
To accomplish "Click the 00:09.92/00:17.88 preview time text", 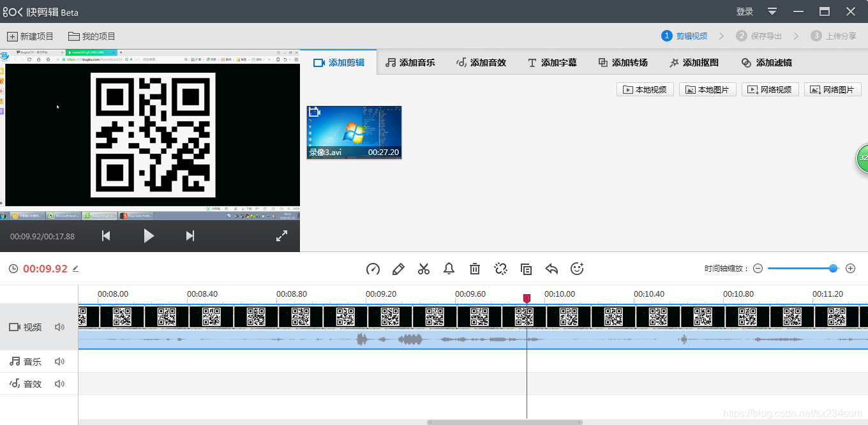I will (x=42, y=236).
